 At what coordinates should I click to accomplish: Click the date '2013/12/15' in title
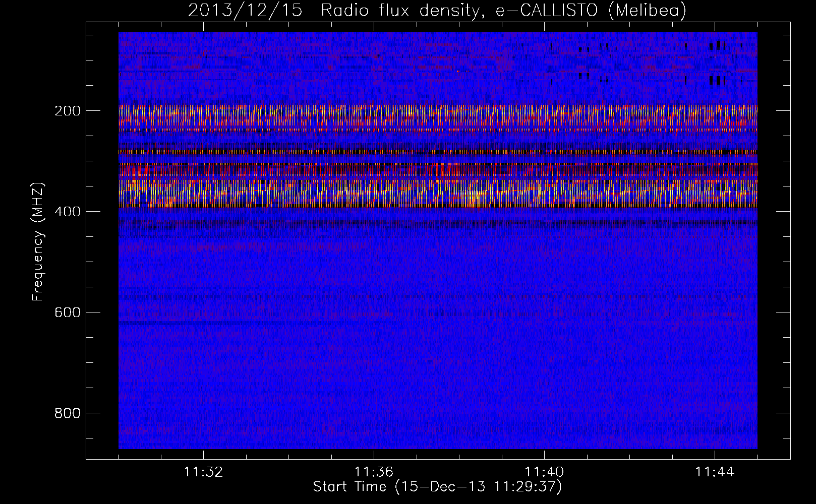click(245, 10)
